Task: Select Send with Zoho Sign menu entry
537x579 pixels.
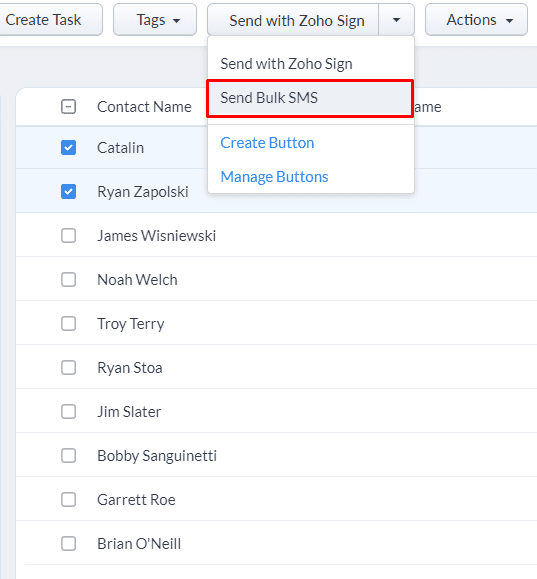Action: (286, 64)
